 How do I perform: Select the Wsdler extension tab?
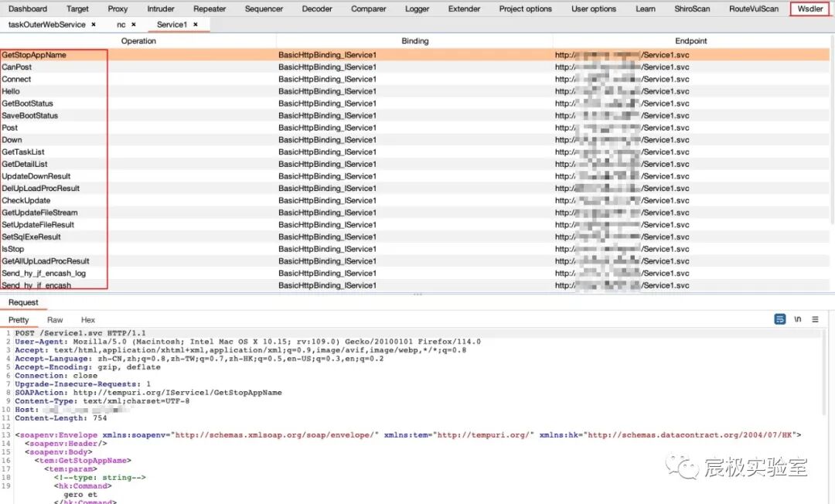(810, 9)
